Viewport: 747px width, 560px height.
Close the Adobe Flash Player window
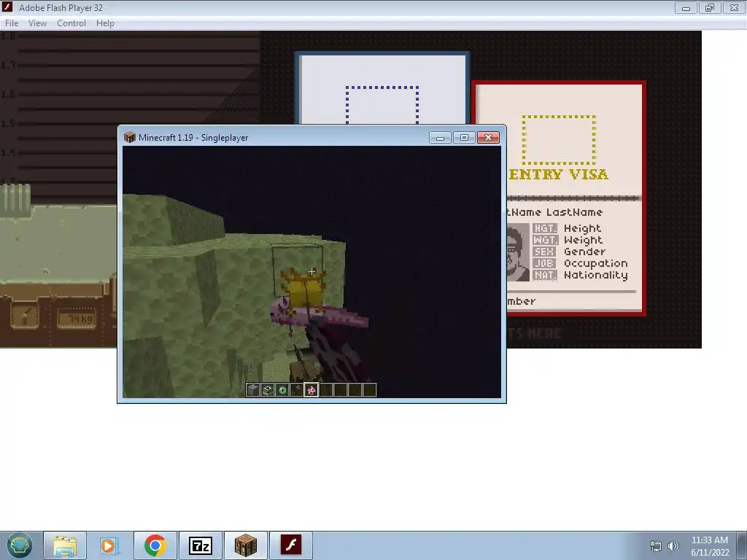pyautogui.click(x=734, y=7)
